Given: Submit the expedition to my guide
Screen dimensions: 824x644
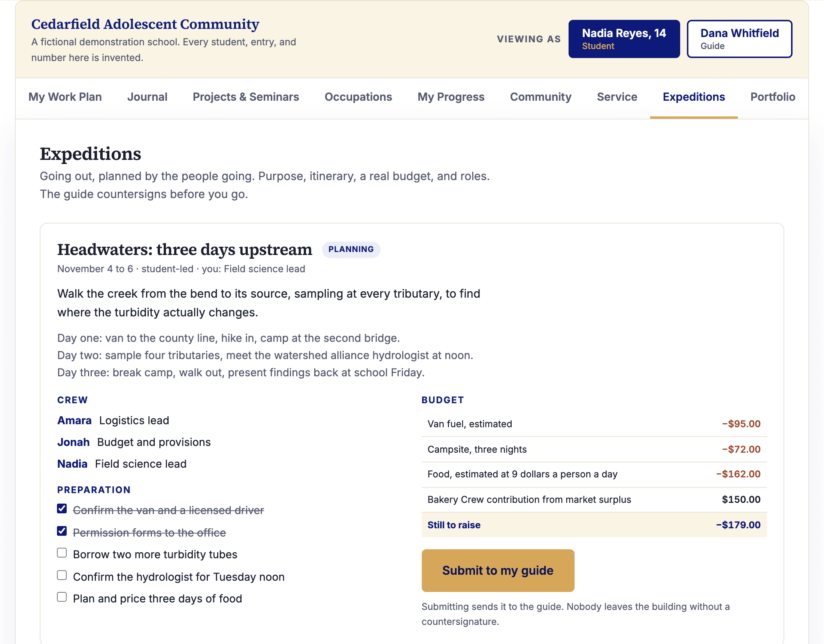Looking at the screenshot, I should click(x=498, y=571).
